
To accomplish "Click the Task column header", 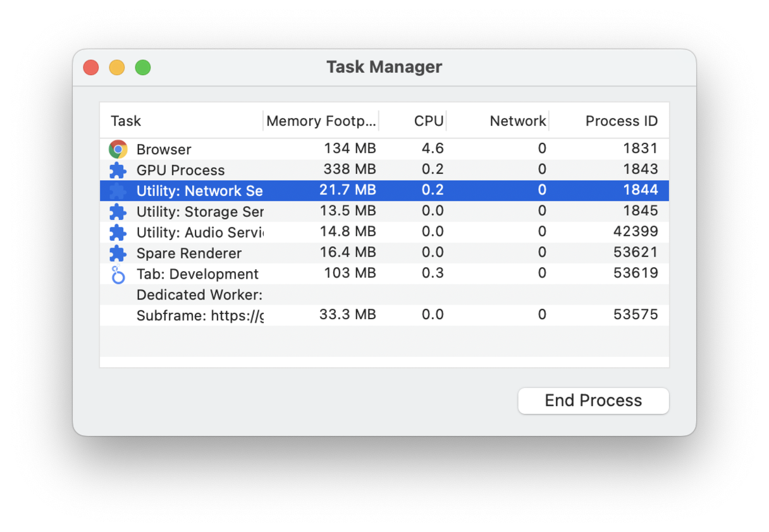I will 125,121.
